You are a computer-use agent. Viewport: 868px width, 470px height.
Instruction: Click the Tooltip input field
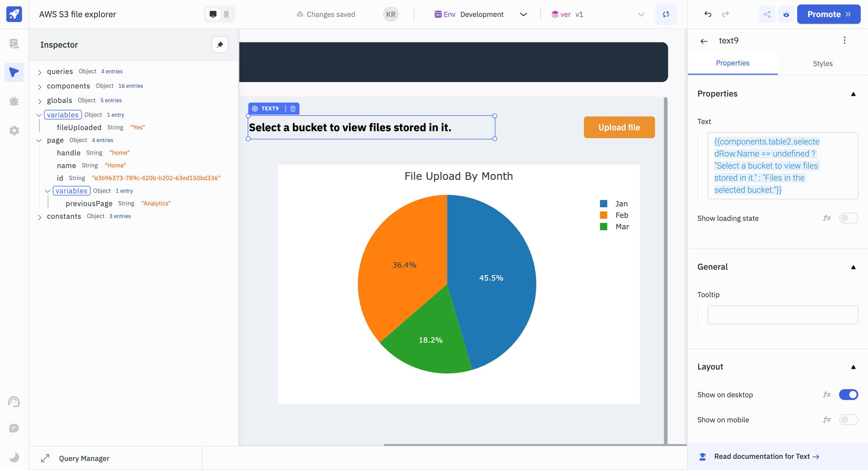(783, 315)
